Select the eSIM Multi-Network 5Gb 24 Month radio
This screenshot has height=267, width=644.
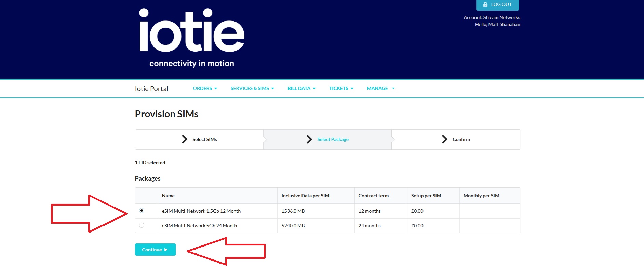142,225
